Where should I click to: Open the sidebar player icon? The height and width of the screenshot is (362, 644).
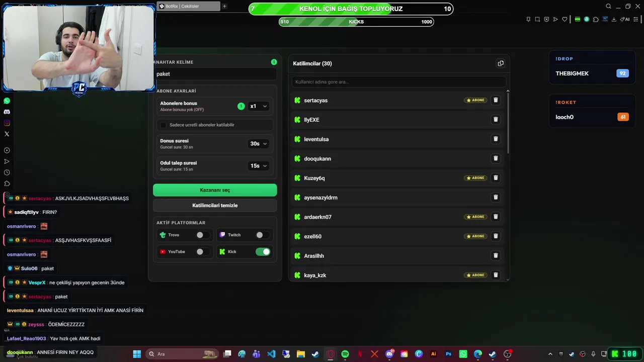[x=7, y=150]
